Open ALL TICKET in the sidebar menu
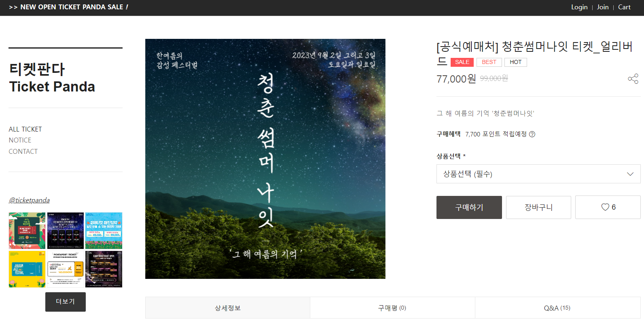This screenshot has width=644, height=323. click(25, 129)
